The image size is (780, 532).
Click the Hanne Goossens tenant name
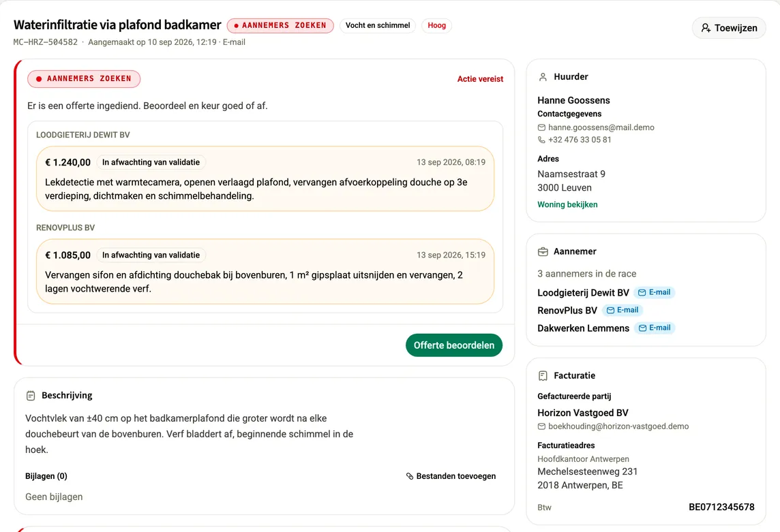point(573,100)
